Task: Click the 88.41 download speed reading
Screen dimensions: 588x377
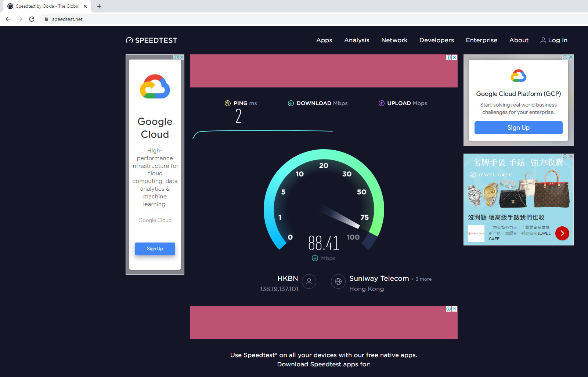Action: click(324, 243)
